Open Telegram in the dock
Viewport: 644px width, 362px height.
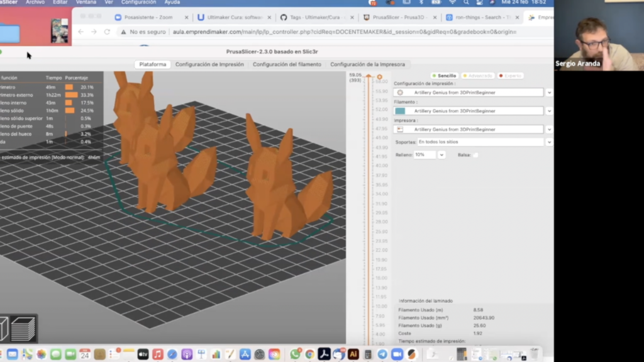click(382, 354)
